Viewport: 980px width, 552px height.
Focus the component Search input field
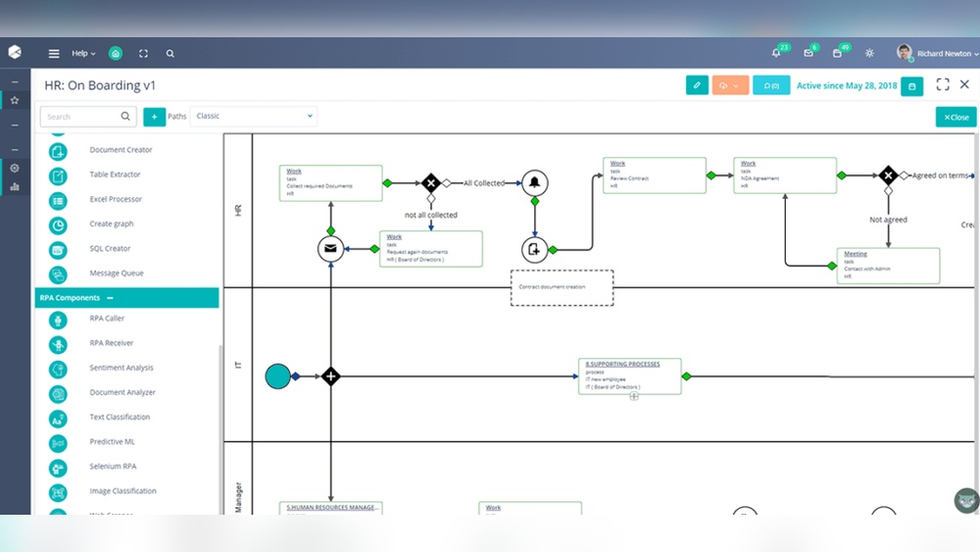pyautogui.click(x=87, y=117)
